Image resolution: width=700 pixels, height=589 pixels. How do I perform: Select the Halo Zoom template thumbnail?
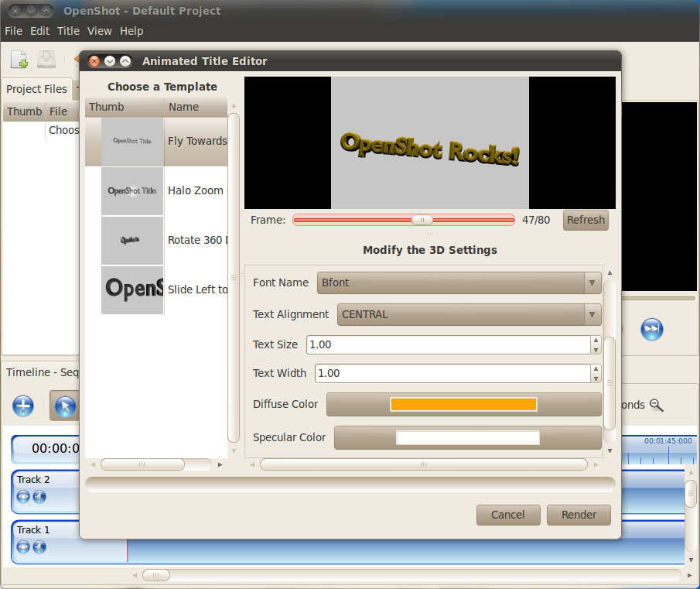click(x=132, y=191)
